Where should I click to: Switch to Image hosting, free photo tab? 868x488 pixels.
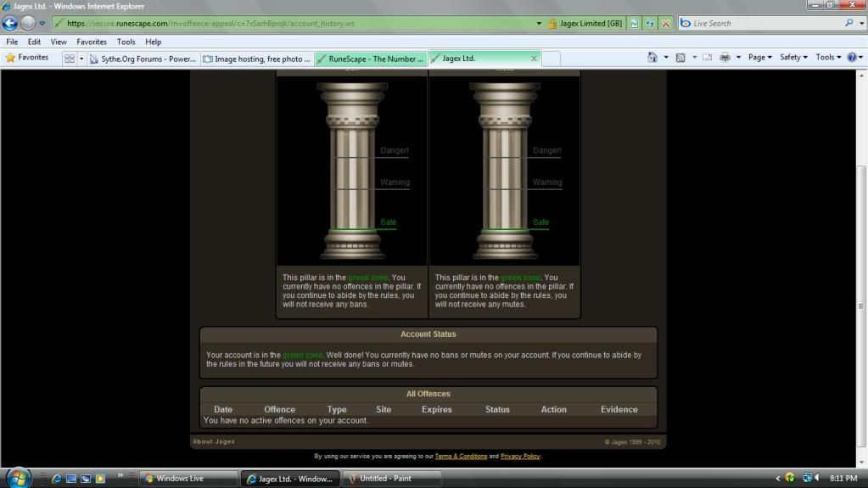click(257, 59)
